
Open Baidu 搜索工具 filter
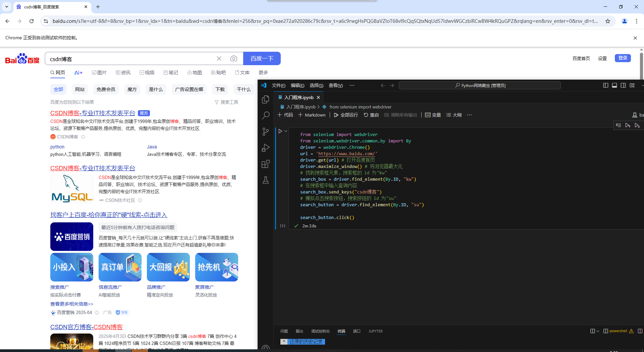pos(226,102)
